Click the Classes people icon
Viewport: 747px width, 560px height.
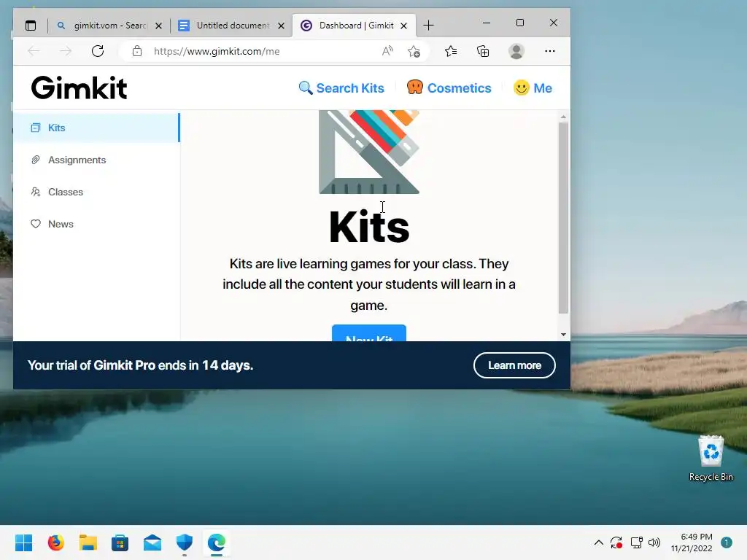point(36,192)
